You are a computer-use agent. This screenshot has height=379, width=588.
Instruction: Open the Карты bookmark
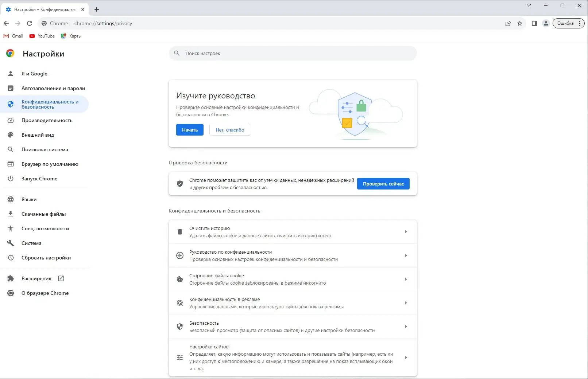71,36
